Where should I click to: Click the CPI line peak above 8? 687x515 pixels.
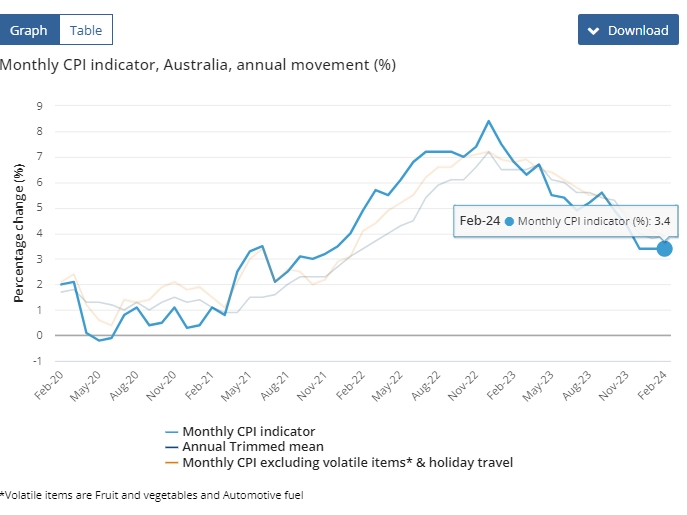click(488, 121)
